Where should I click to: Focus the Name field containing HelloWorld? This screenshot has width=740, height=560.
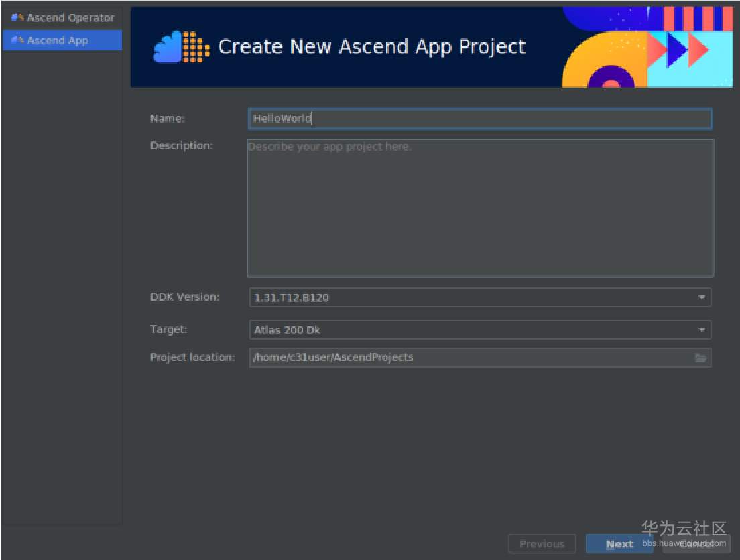pos(479,119)
